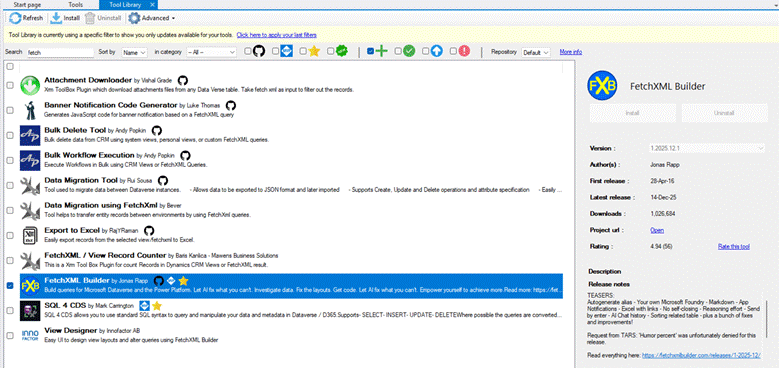Click the Downloads value 1,026,684
The height and width of the screenshot is (368, 779).
click(664, 214)
